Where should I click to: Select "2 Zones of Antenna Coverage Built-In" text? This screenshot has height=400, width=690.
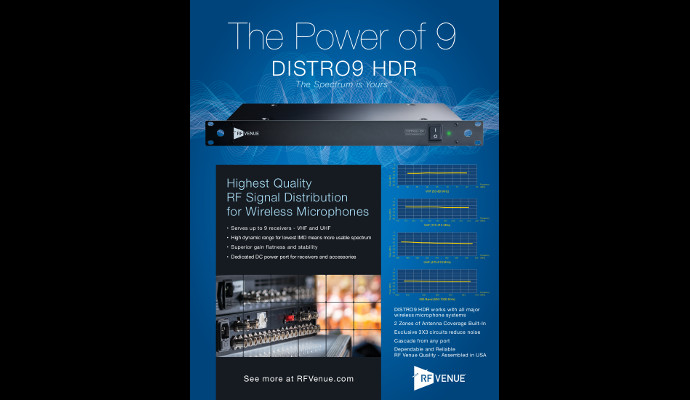(x=440, y=323)
